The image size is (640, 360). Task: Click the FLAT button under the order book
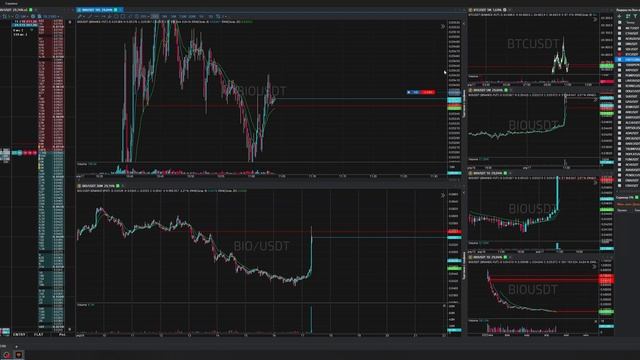tap(38, 334)
